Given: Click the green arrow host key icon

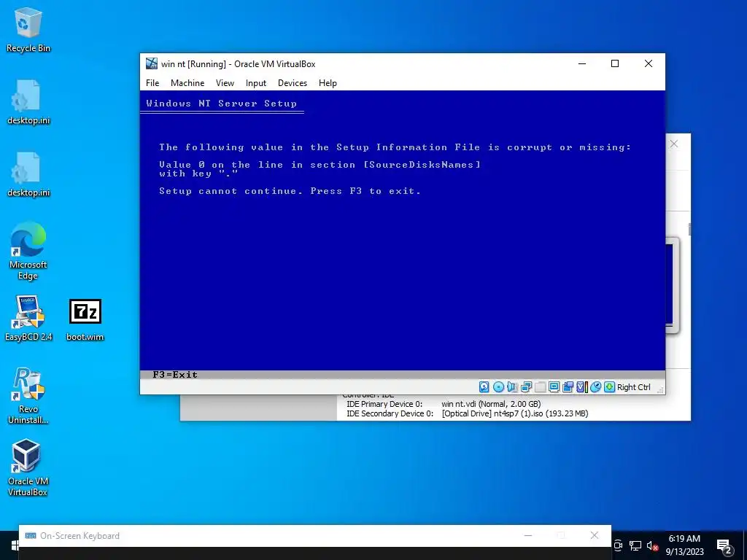Looking at the screenshot, I should [609, 387].
